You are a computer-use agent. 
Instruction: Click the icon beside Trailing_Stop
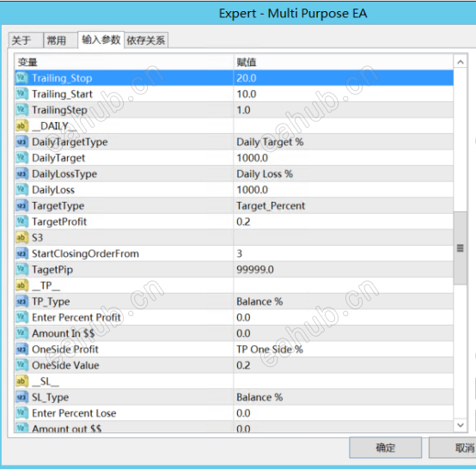pos(21,78)
